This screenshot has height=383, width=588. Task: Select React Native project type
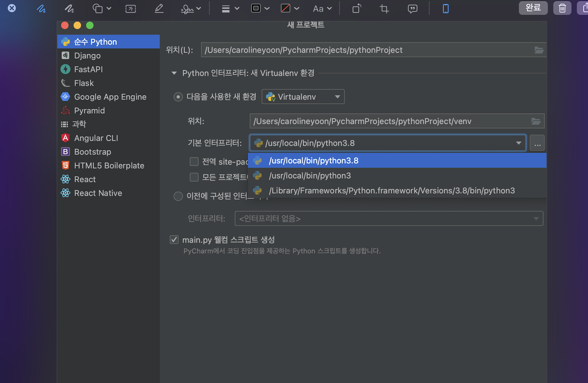click(x=109, y=193)
